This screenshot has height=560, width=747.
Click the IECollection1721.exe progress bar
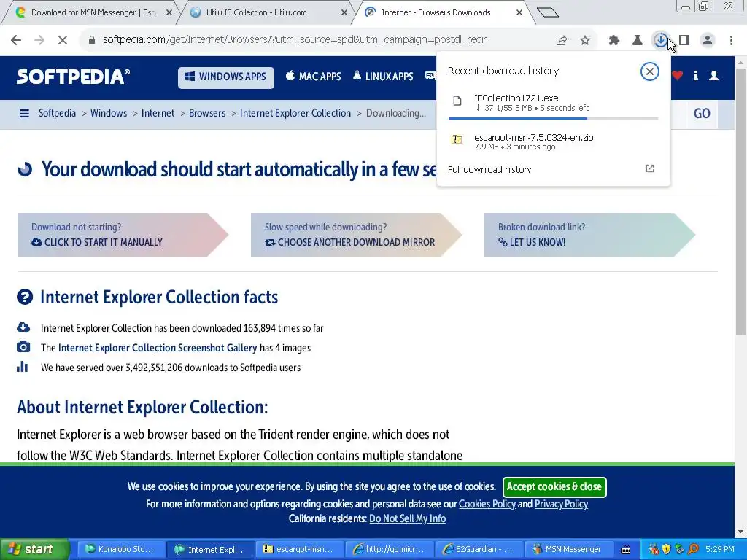click(x=553, y=118)
